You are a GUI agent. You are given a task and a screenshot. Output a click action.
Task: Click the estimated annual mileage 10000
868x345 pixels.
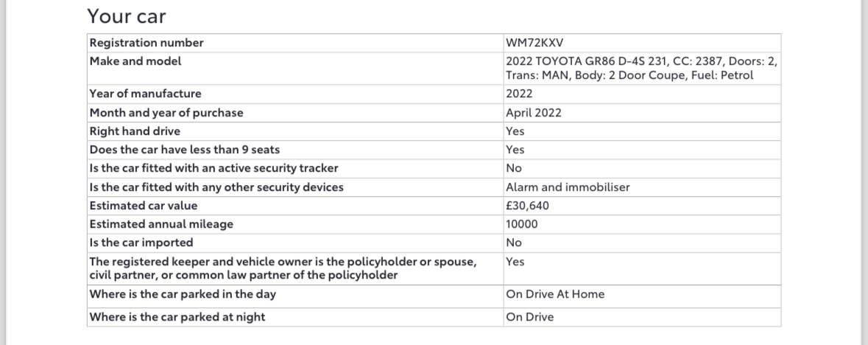[521, 224]
